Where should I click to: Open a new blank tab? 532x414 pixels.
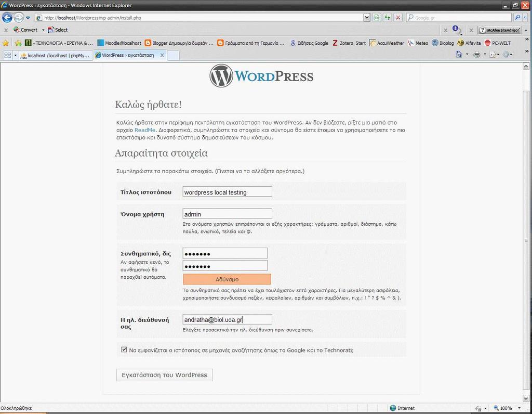click(x=173, y=55)
